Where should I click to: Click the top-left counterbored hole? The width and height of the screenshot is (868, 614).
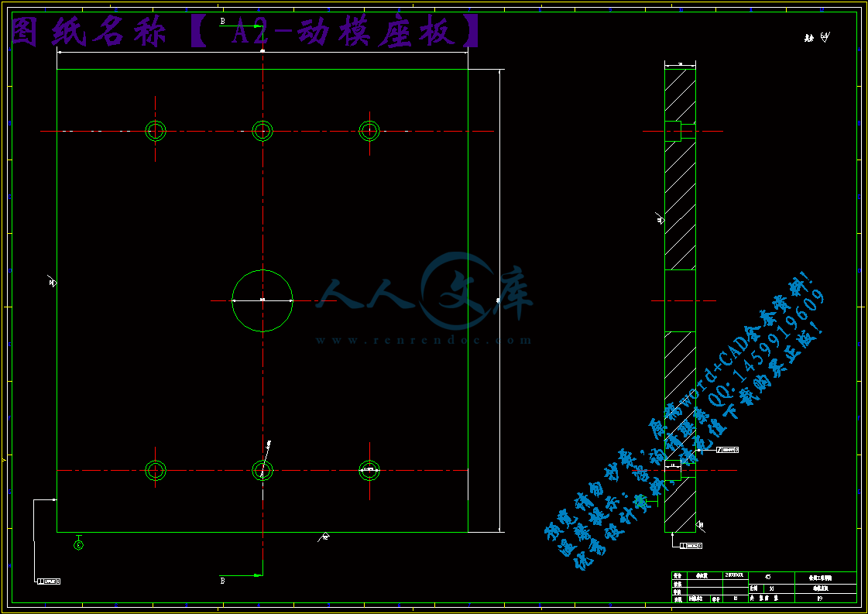click(156, 130)
